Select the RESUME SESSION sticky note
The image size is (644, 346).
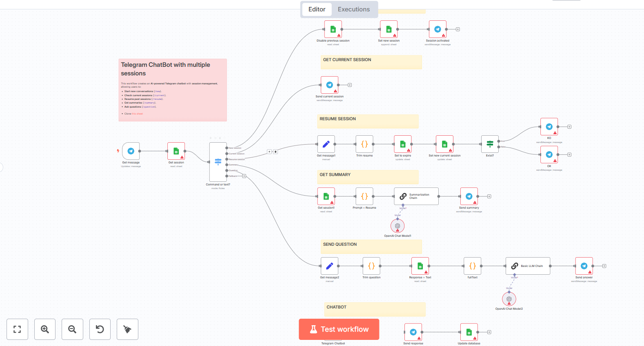(368, 121)
